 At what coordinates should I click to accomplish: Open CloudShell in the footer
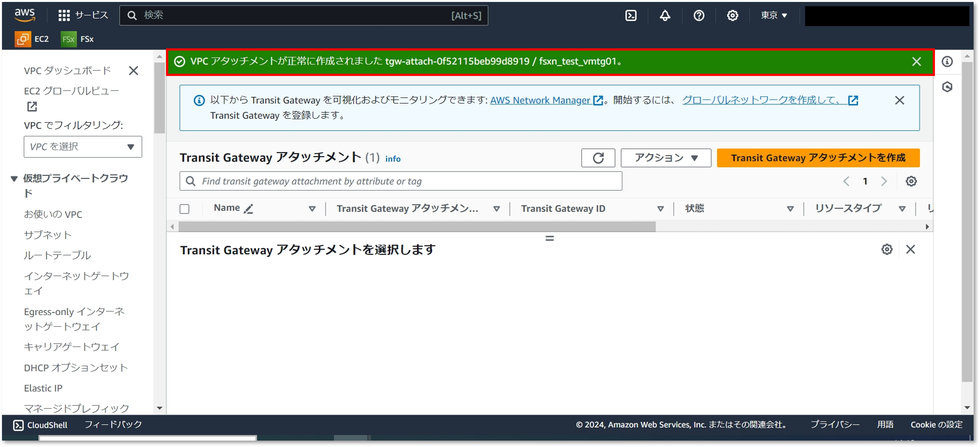pos(40,425)
